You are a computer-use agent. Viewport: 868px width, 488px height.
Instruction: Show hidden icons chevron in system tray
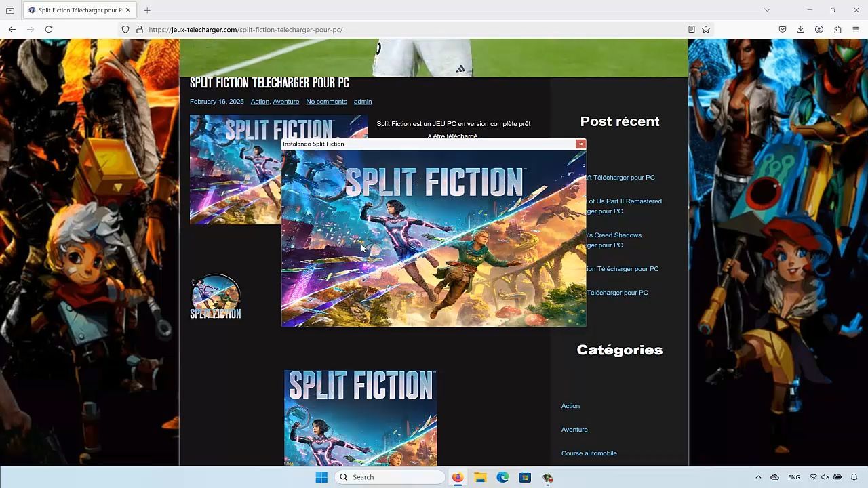(758, 477)
